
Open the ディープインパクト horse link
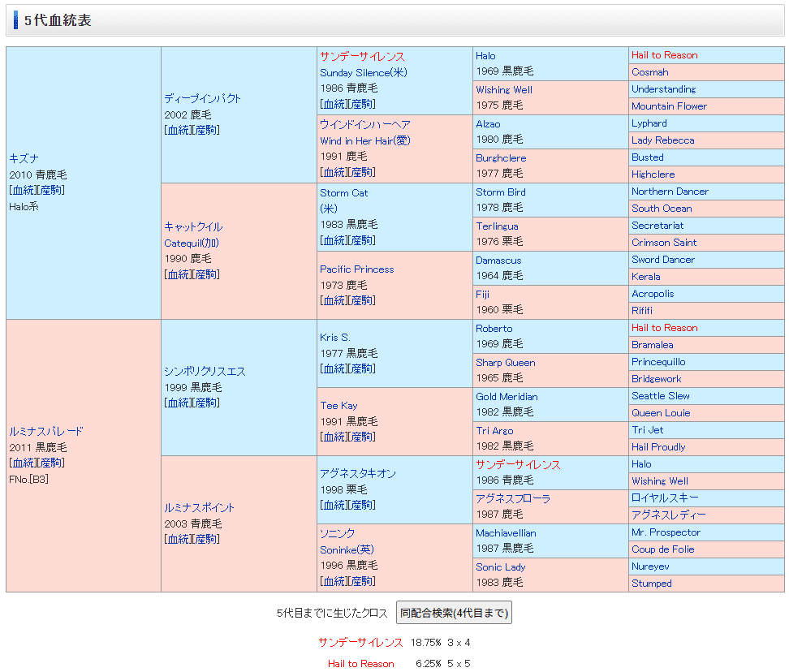[202, 98]
